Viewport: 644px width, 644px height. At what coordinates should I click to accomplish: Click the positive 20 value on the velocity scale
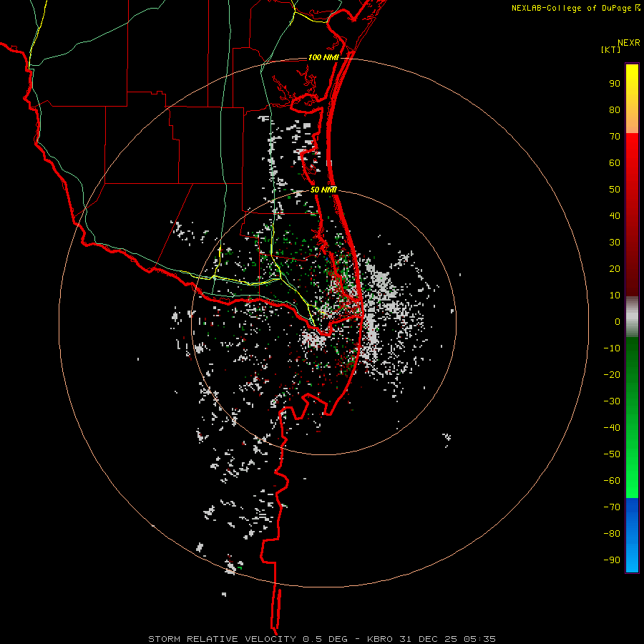(615, 268)
